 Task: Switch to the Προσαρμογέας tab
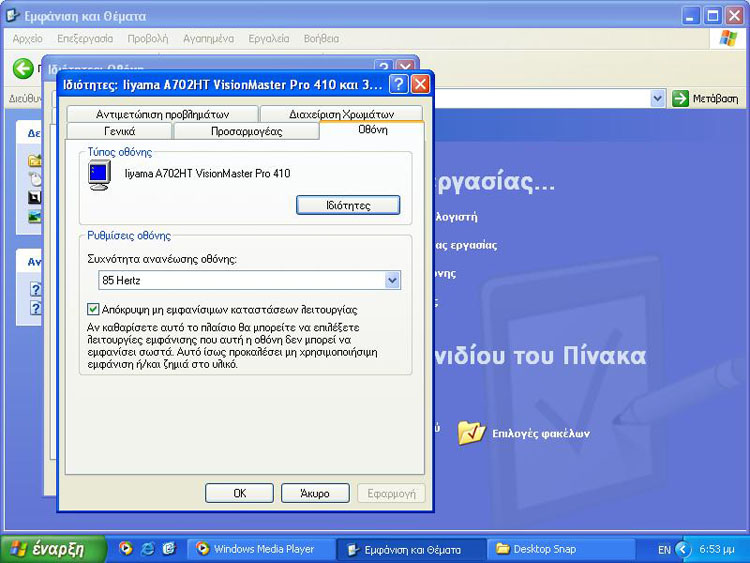pyautogui.click(x=246, y=131)
